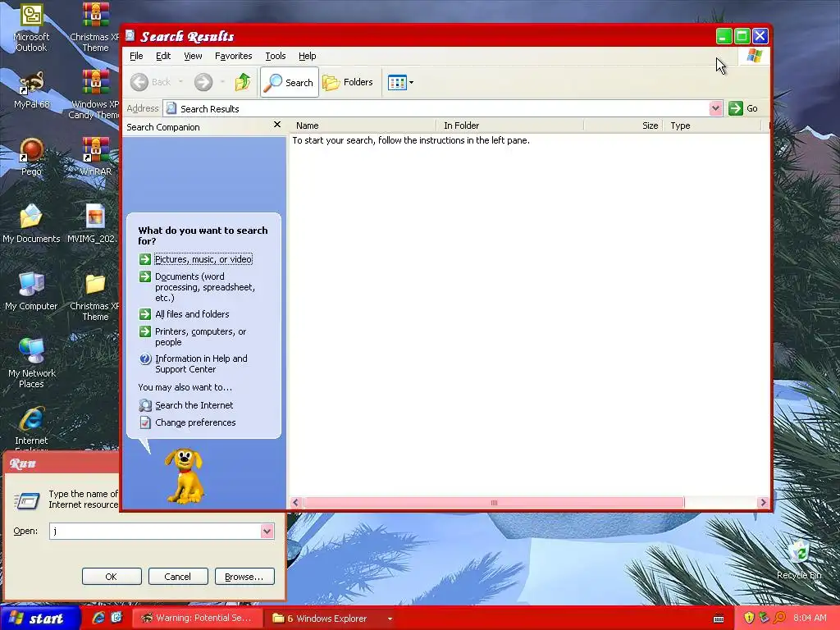Screen dimensions: 840x630
Task: Open the Help menu
Action: point(307,56)
